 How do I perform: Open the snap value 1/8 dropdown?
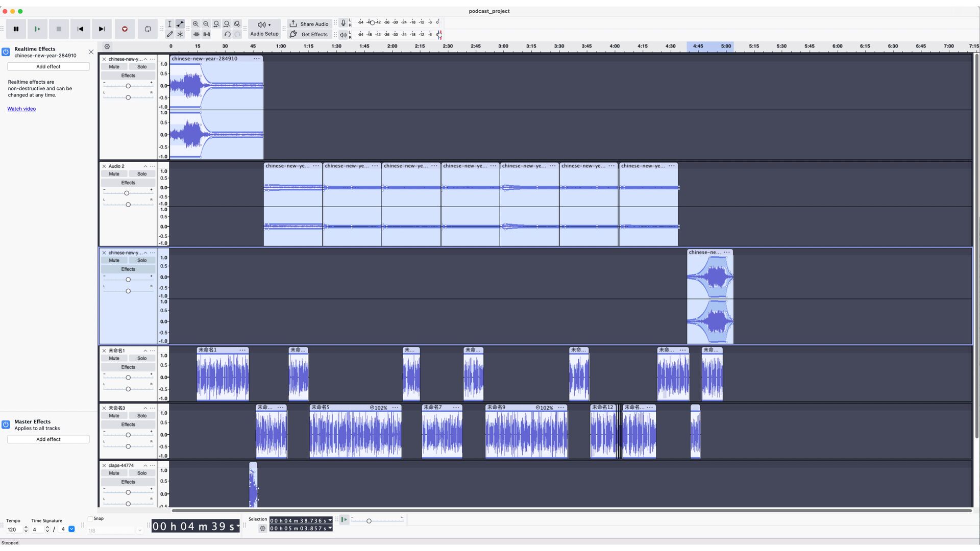tap(139, 531)
